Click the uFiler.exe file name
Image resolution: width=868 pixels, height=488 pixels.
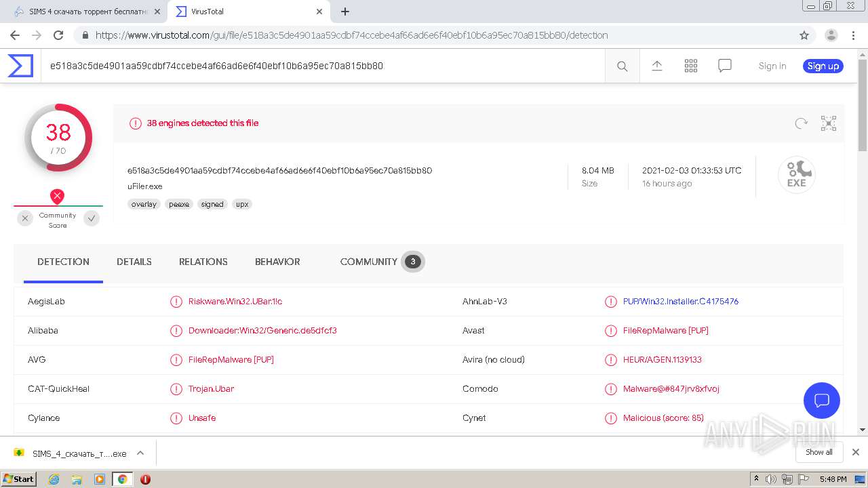(x=144, y=186)
